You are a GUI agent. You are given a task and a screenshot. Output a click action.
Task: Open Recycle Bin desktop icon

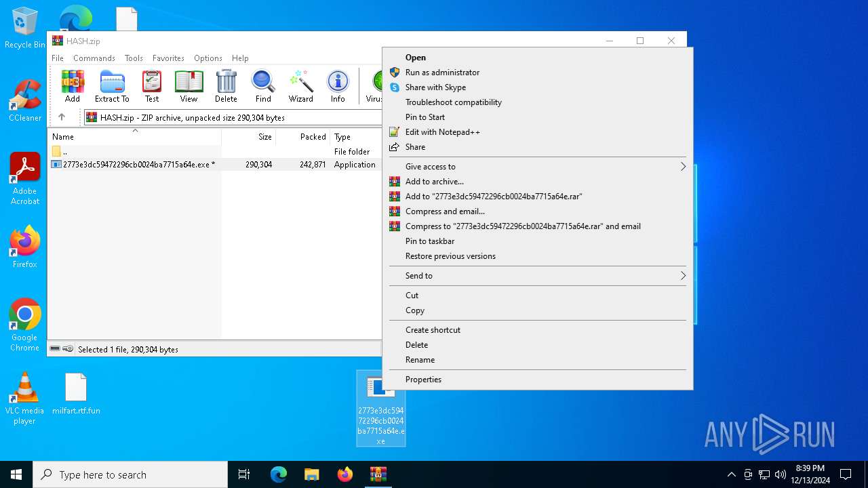(x=24, y=28)
